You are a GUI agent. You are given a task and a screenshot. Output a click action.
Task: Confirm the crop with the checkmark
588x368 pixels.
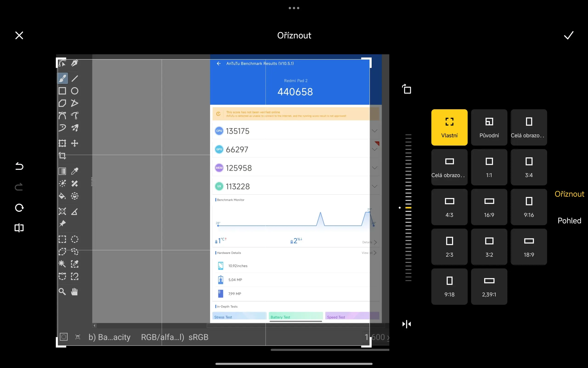click(x=568, y=35)
